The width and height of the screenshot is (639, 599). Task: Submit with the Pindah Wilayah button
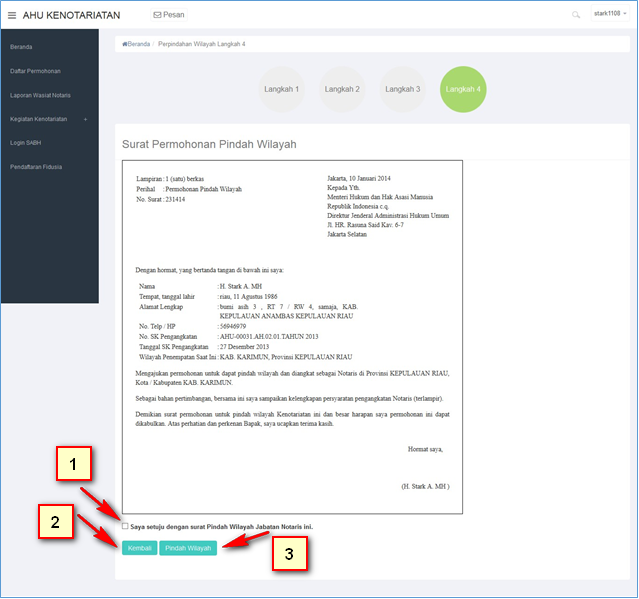pyautogui.click(x=188, y=548)
